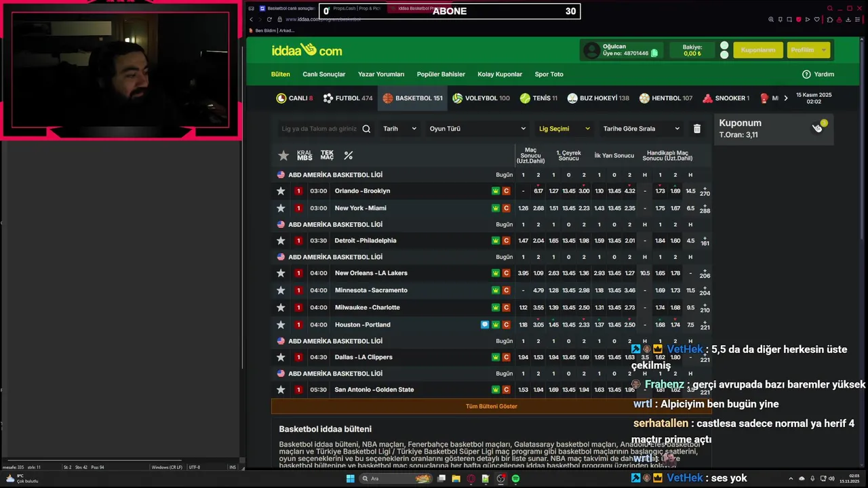Select the TENİS sport category

538,98
